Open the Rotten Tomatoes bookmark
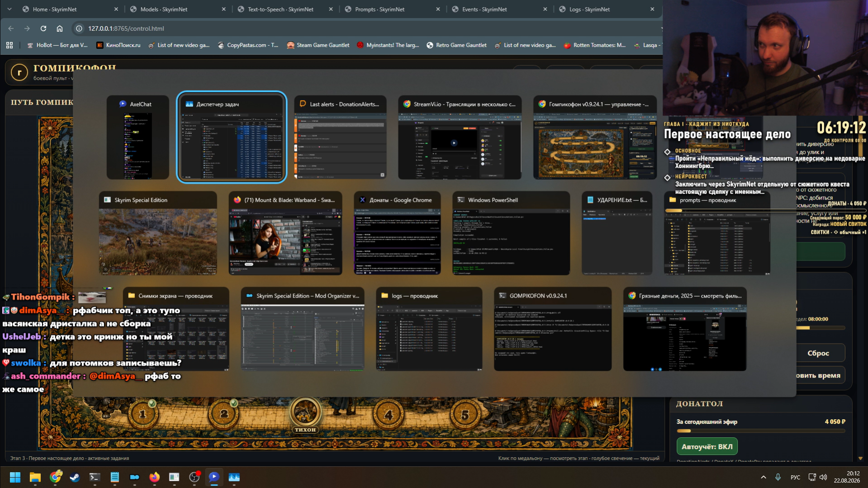The image size is (868, 488). (595, 45)
